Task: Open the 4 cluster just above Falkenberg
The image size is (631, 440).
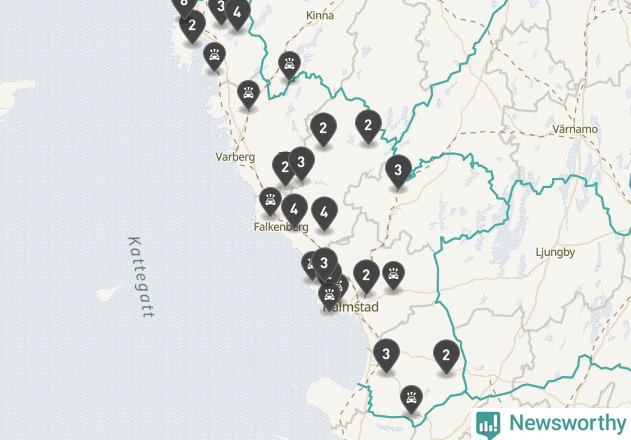Action: 295,211
